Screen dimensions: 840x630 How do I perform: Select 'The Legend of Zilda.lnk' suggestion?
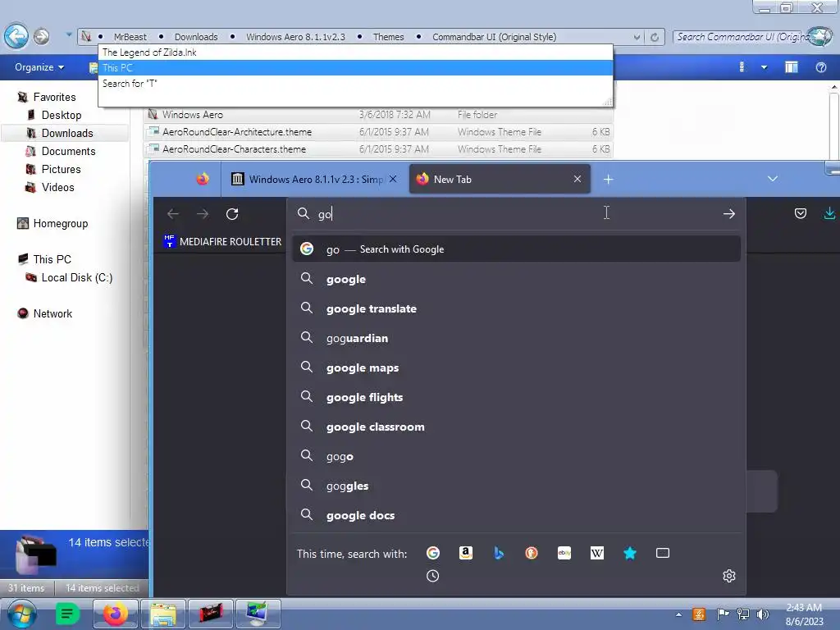(x=355, y=52)
